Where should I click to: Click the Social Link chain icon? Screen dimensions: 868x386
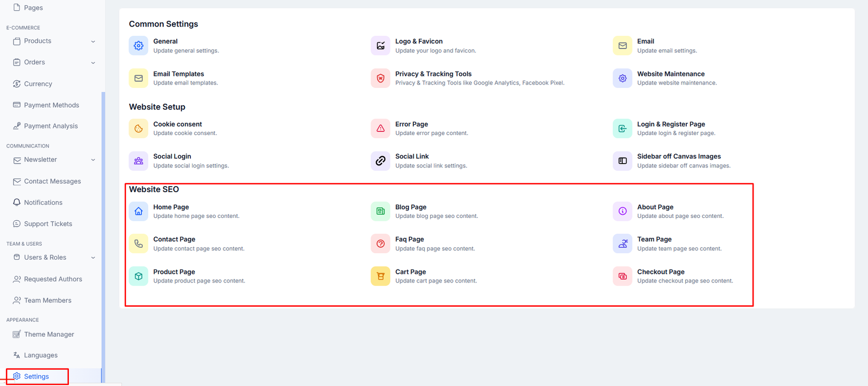[x=380, y=160]
